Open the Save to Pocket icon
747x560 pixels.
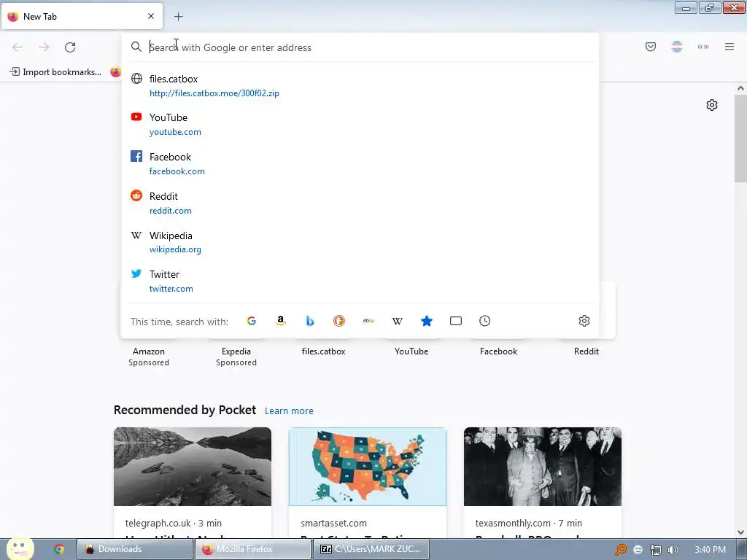click(651, 47)
